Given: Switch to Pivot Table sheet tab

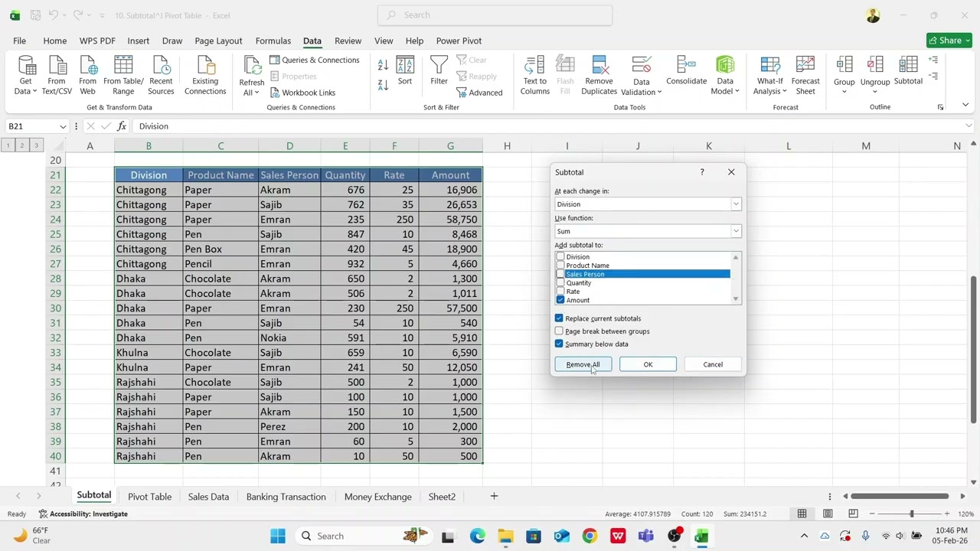Looking at the screenshot, I should point(150,497).
